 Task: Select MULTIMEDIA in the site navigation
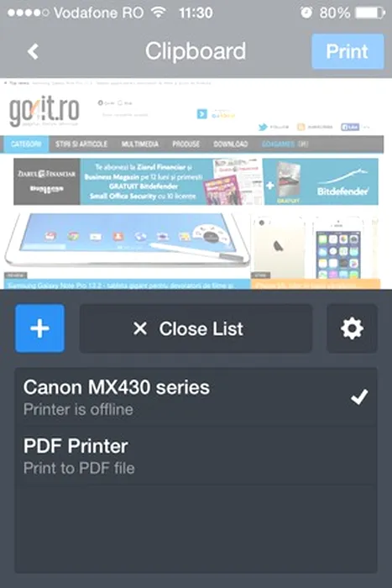[x=140, y=144]
